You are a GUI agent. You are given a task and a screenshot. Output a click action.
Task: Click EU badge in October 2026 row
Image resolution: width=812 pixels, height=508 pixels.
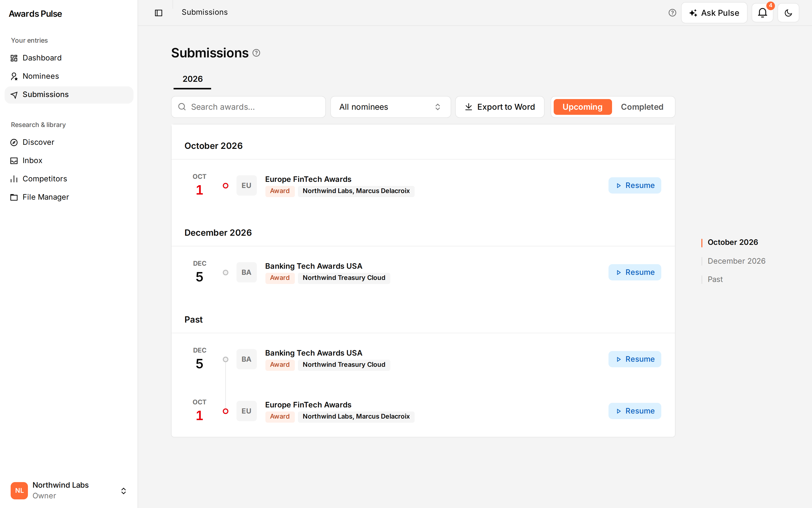(x=246, y=185)
